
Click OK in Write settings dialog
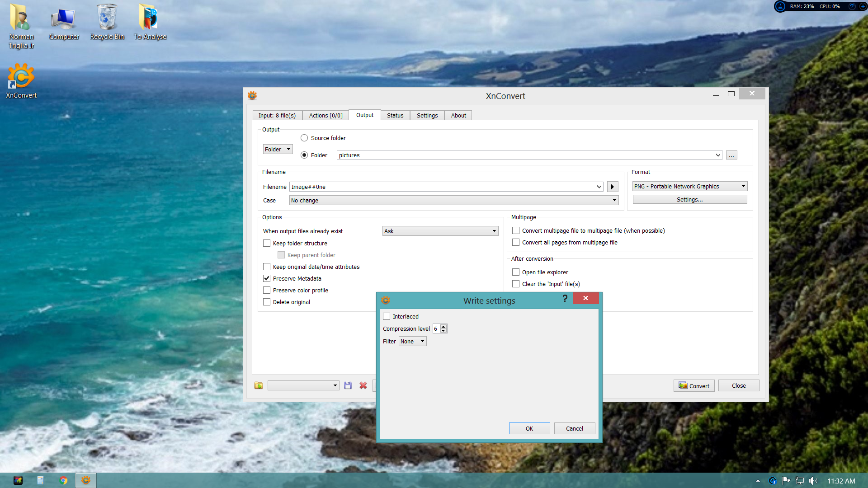point(529,428)
